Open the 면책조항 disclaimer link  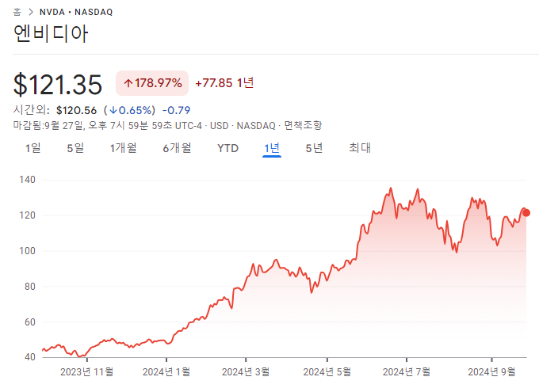click(x=303, y=125)
